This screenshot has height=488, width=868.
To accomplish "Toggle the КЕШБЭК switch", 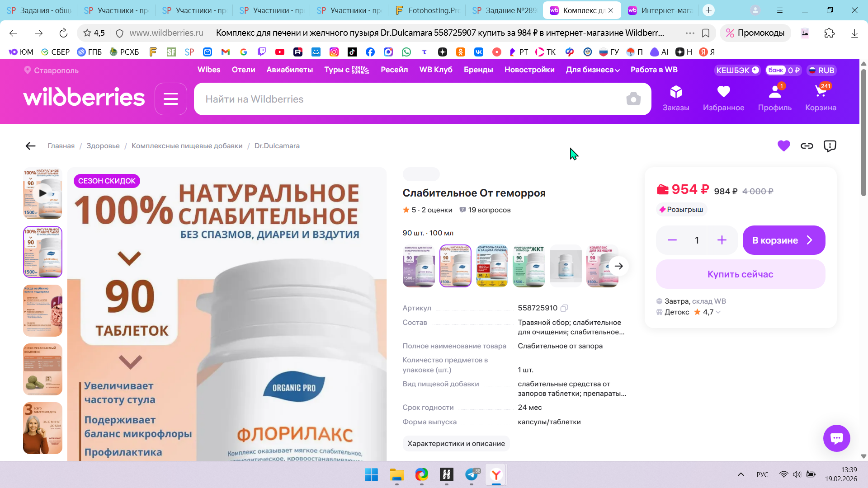I will [755, 70].
